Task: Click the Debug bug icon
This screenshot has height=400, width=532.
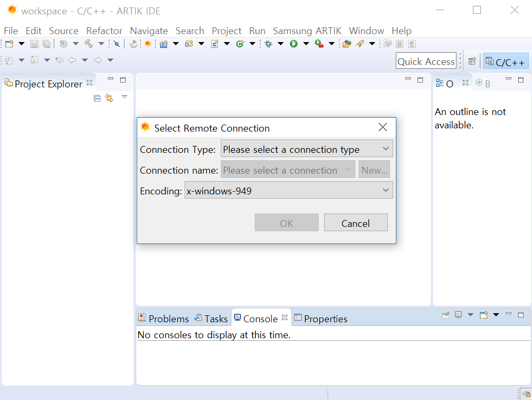Action: pyautogui.click(x=268, y=44)
